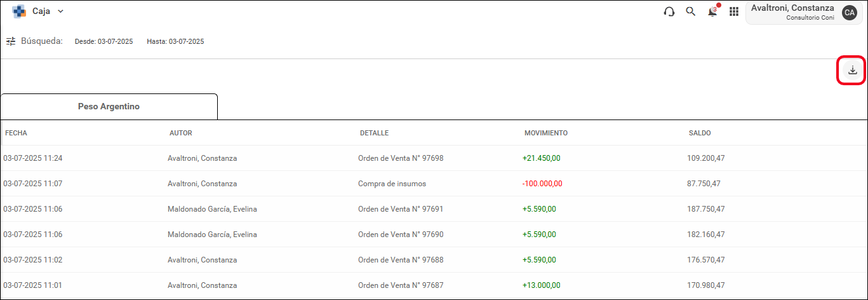Click the magnifier search icon
868x300 pixels.
[x=691, y=11]
